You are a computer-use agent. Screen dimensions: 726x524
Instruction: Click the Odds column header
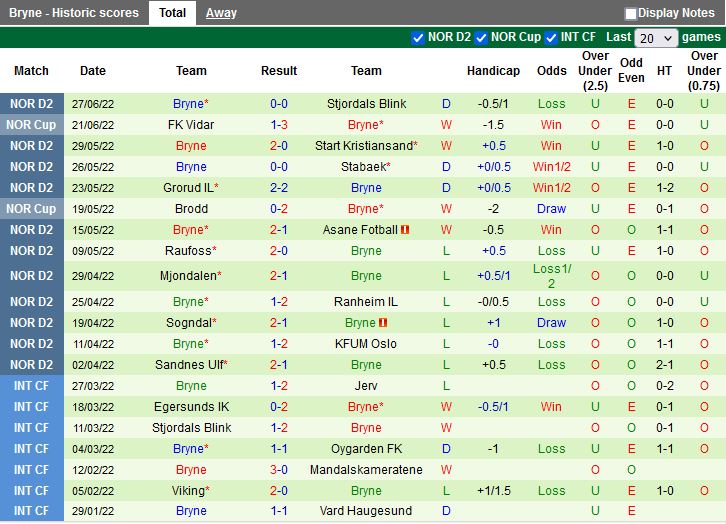tap(551, 71)
